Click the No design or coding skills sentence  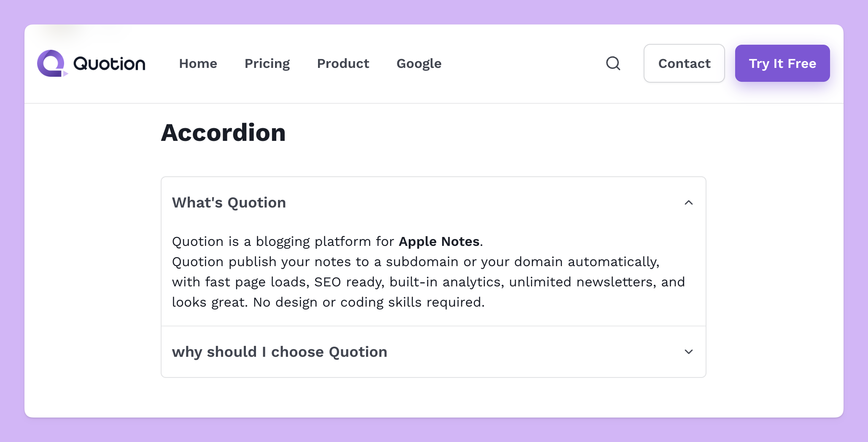369,302
